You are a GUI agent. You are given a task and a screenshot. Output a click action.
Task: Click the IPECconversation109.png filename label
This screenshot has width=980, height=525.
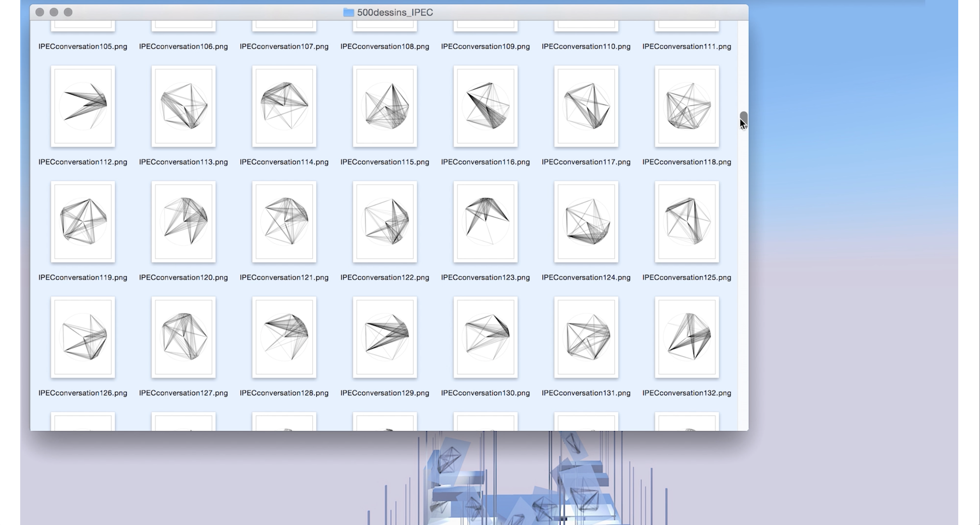pos(485,47)
